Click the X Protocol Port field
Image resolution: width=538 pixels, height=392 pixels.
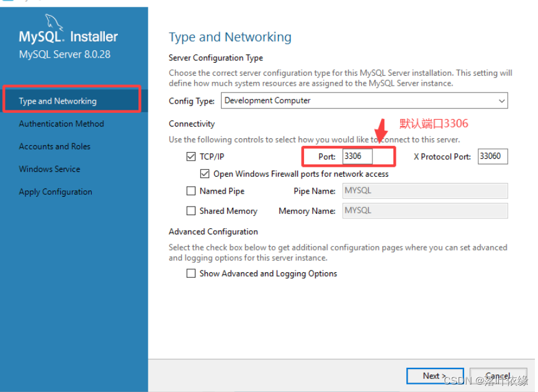493,156
